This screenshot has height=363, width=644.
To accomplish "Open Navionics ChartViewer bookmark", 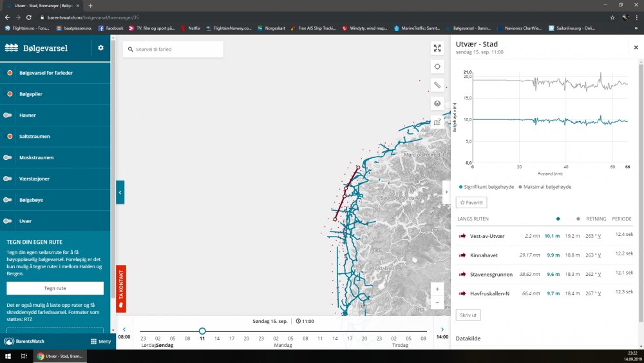I will click(518, 28).
